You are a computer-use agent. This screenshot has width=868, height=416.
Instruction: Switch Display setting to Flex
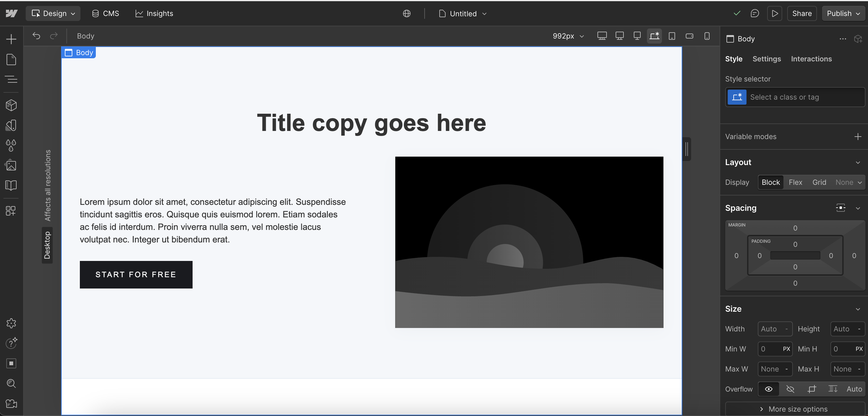[796, 182]
